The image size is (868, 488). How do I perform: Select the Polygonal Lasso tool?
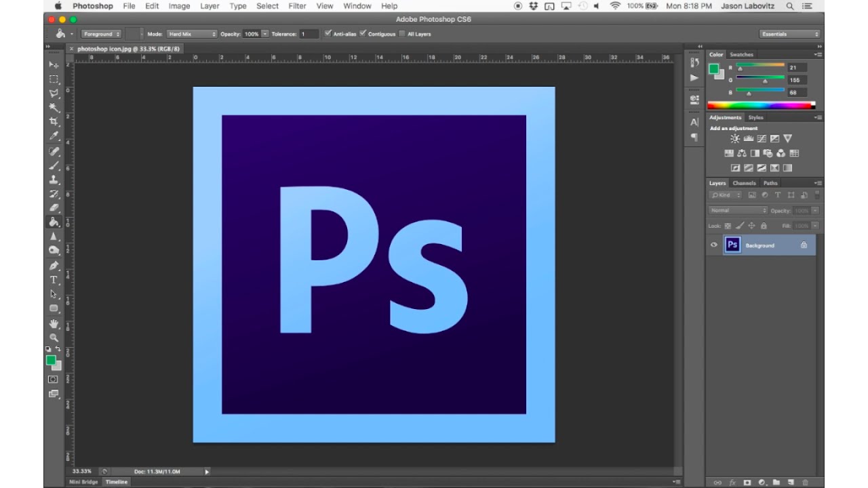click(54, 94)
